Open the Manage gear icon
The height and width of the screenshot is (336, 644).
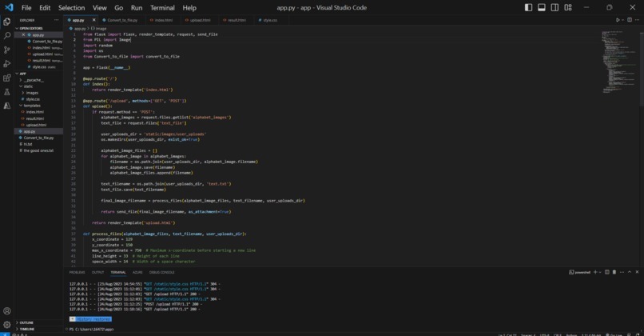(7, 325)
